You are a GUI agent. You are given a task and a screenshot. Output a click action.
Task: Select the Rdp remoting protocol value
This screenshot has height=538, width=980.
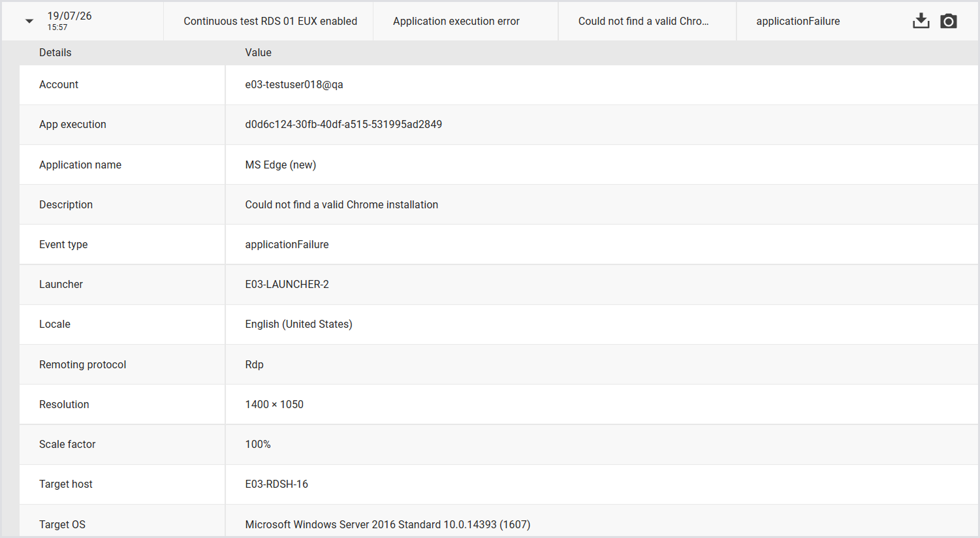255,364
